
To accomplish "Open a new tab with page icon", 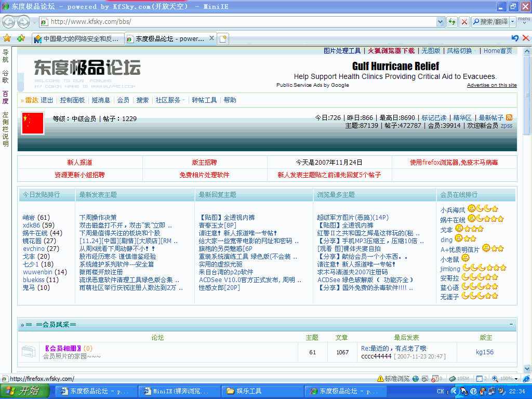I will click(x=223, y=38).
